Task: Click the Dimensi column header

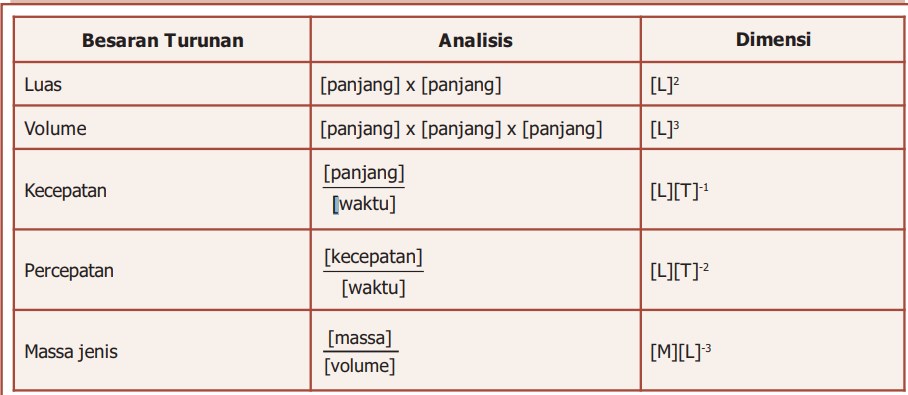Action: (774, 39)
